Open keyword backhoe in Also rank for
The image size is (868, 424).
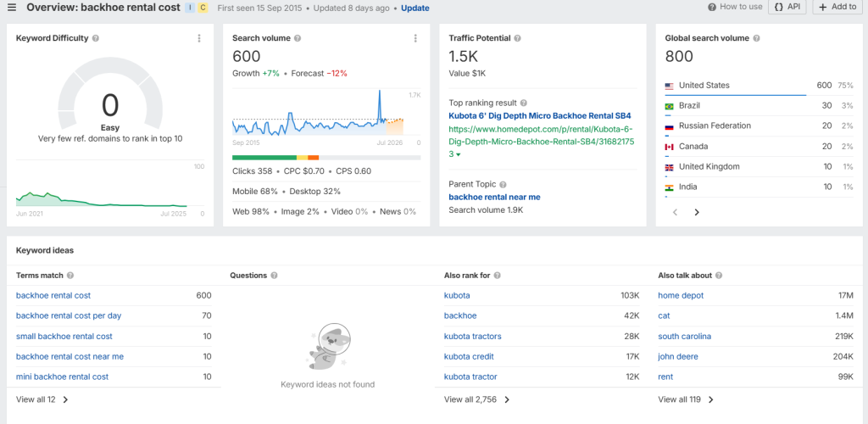click(x=460, y=316)
